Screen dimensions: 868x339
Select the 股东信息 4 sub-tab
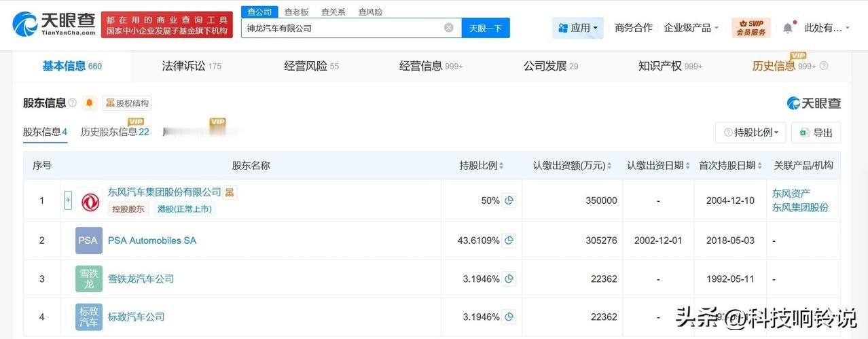click(x=45, y=132)
